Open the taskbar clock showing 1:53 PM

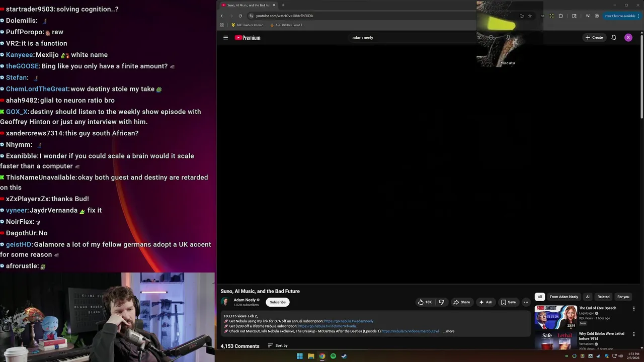click(633, 356)
